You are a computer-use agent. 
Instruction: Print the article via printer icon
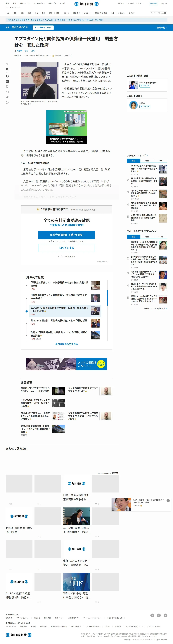(7, 102)
